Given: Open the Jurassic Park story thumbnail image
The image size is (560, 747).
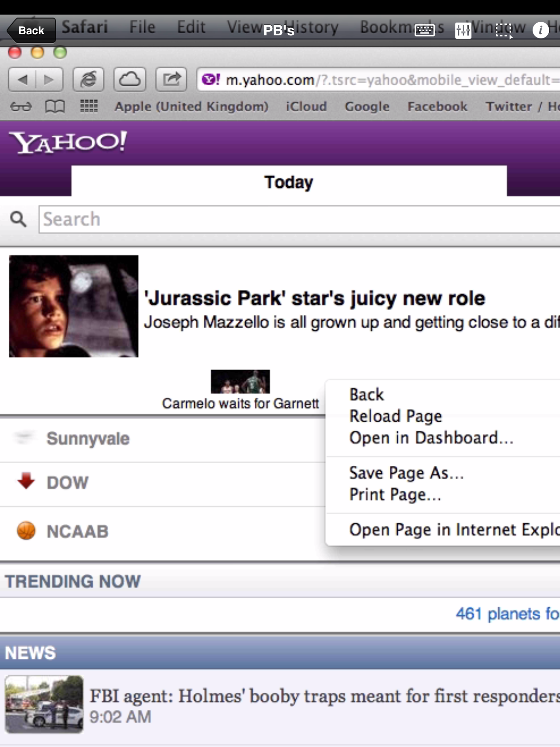Looking at the screenshot, I should point(74,306).
